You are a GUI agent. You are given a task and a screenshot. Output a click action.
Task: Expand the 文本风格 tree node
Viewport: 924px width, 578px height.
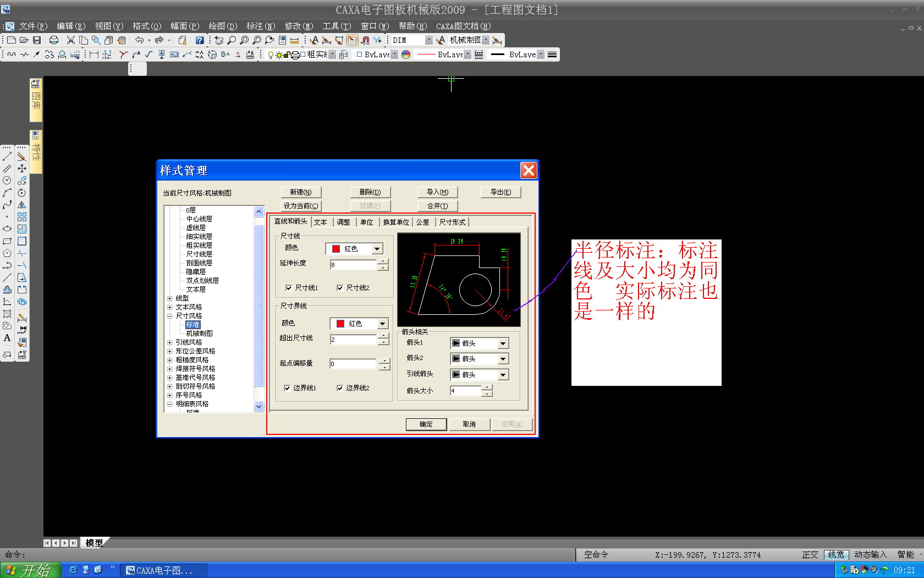tap(170, 307)
